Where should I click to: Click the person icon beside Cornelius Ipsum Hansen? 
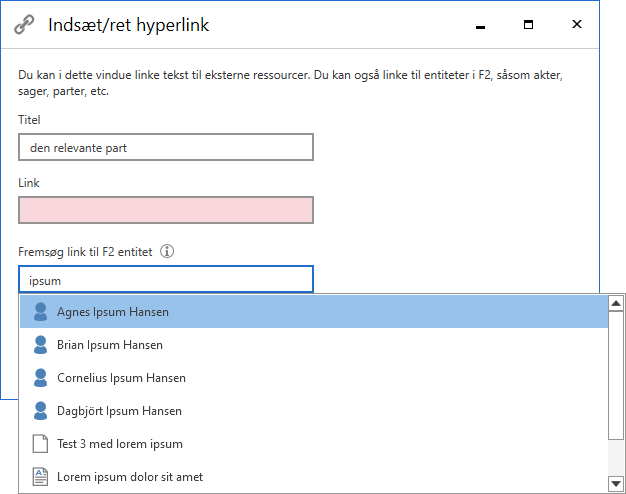coord(40,378)
